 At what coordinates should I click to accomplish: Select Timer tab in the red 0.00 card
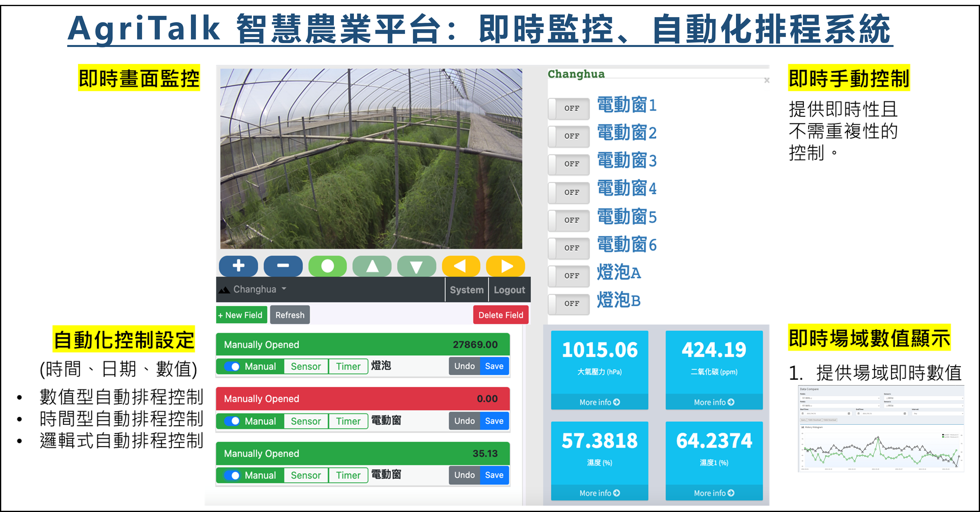pos(348,421)
